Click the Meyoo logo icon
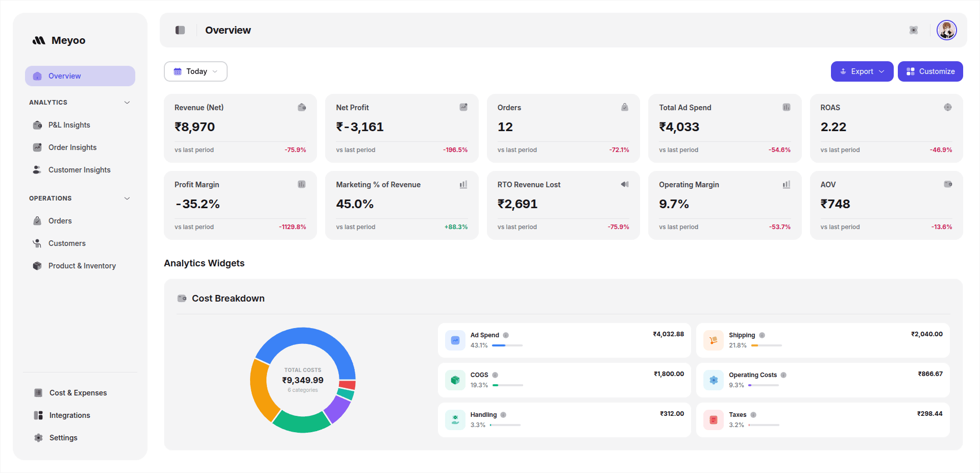Screen dimensions: 980x473 [39, 40]
